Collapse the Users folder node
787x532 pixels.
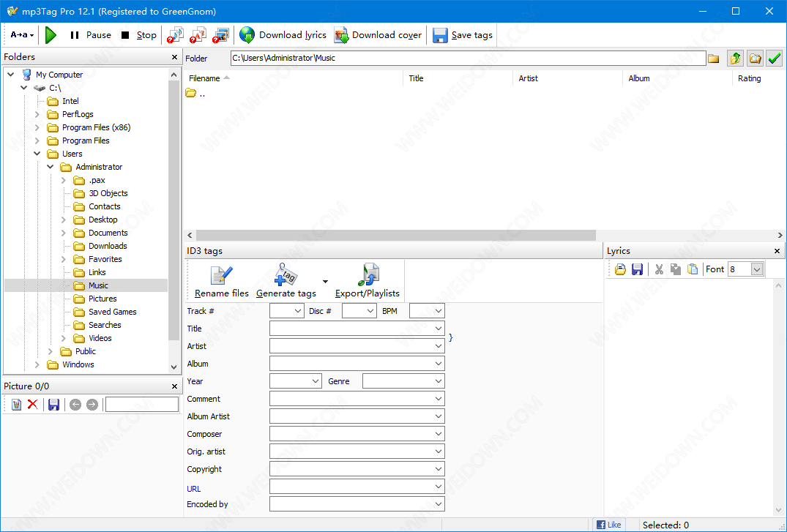37,154
